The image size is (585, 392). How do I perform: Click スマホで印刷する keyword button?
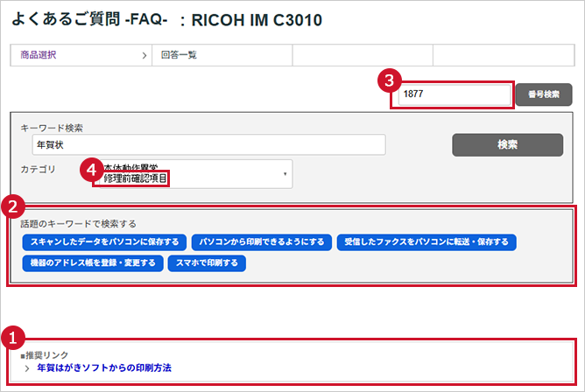pyautogui.click(x=207, y=263)
